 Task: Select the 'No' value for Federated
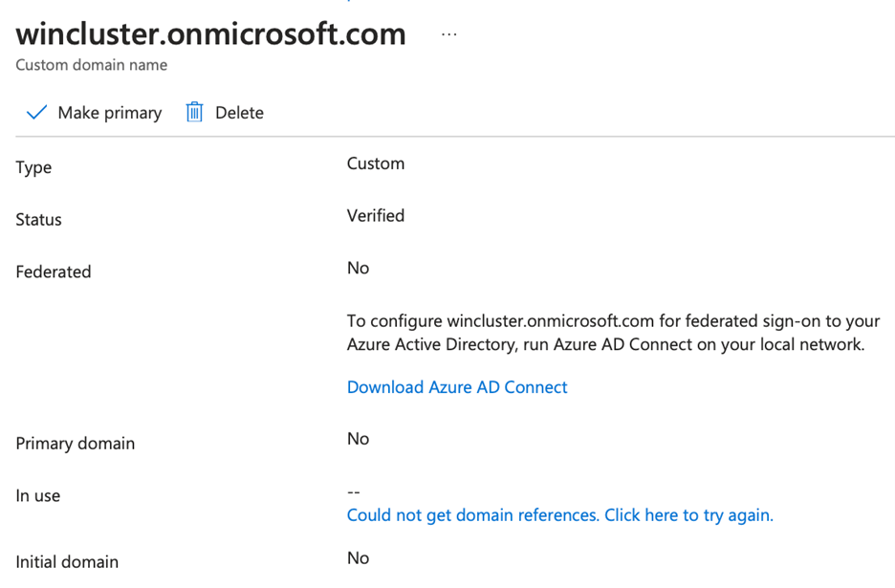pyautogui.click(x=358, y=269)
